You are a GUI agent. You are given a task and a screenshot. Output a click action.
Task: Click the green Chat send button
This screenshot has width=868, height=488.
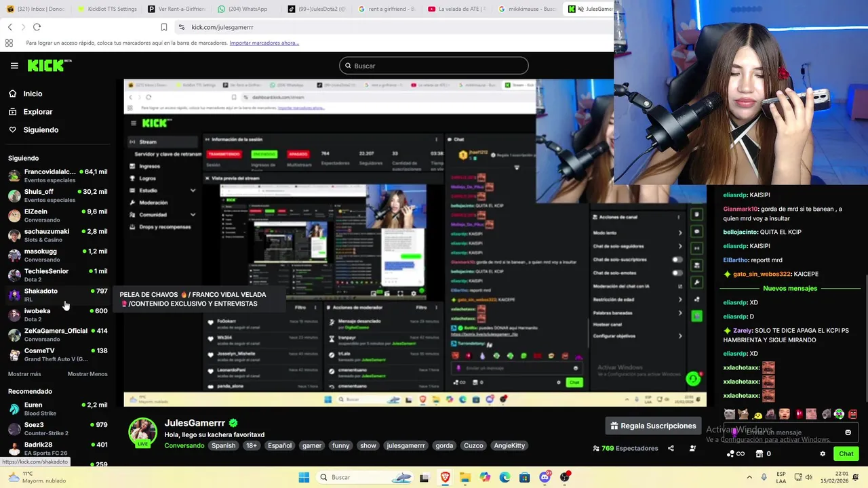tap(846, 454)
